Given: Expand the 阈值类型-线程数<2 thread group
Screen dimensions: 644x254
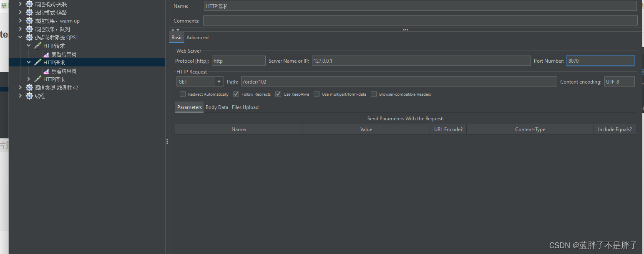Looking at the screenshot, I should [x=20, y=88].
